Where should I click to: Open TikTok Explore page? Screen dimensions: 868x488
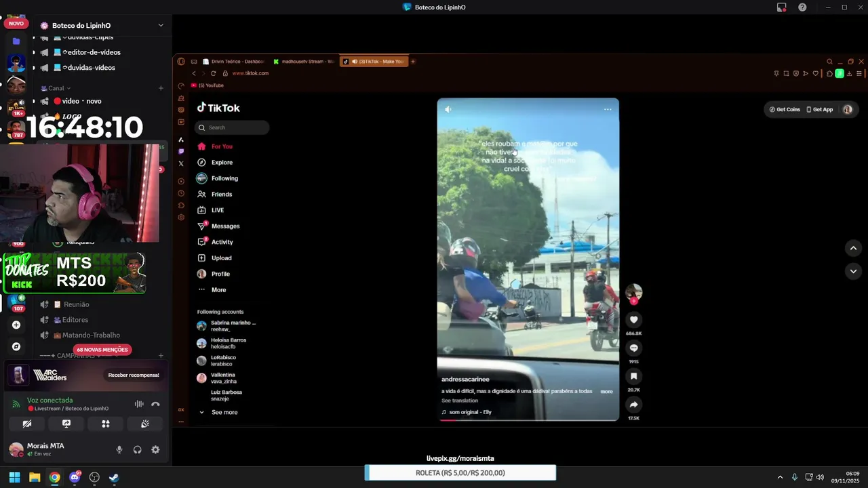tap(215, 163)
